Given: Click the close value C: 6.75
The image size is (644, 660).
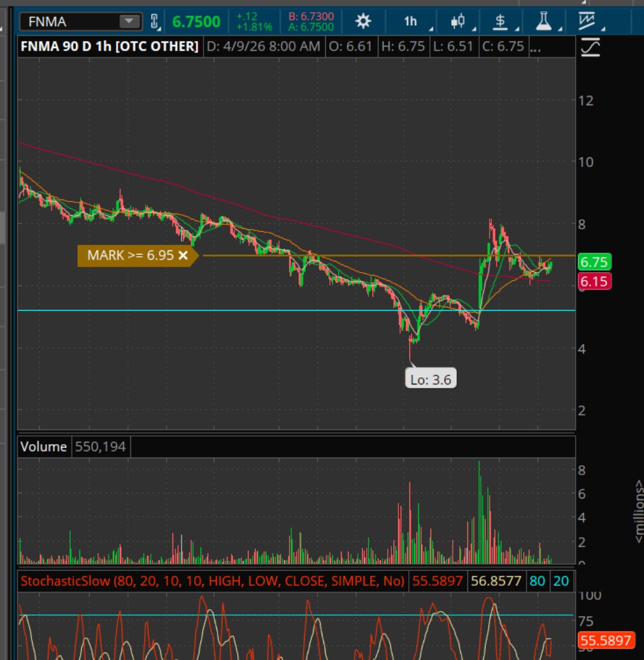Looking at the screenshot, I should point(503,46).
